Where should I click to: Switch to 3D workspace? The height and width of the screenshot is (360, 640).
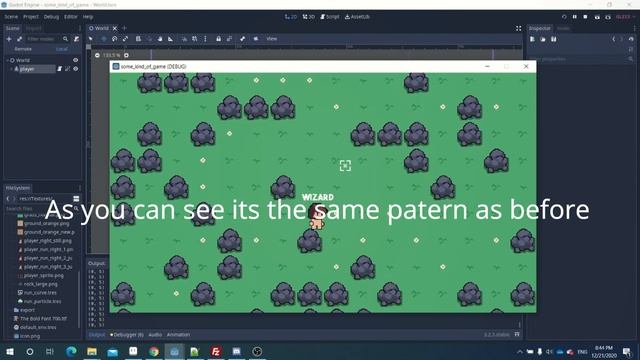point(309,17)
